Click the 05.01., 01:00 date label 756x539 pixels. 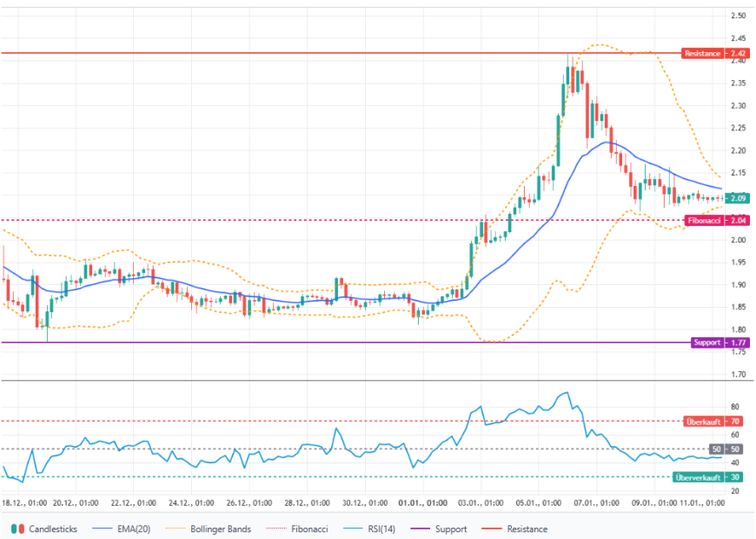539,502
